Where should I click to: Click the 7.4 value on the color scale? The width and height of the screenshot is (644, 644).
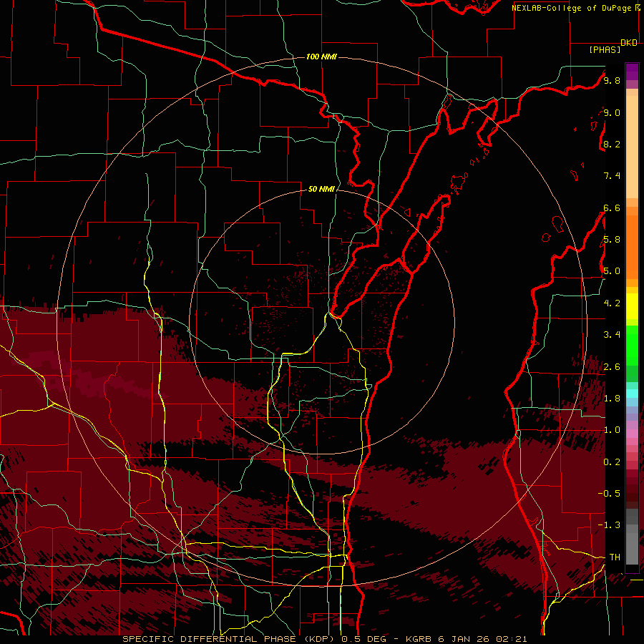click(x=612, y=176)
